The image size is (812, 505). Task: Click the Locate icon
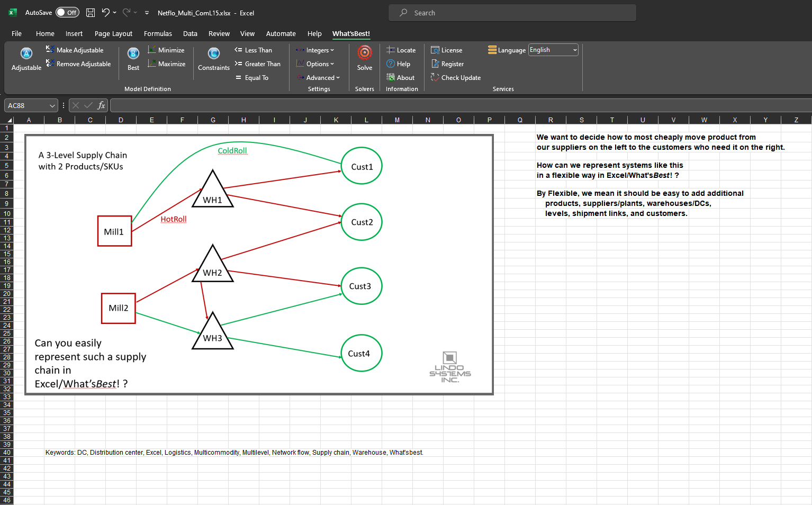[401, 50]
